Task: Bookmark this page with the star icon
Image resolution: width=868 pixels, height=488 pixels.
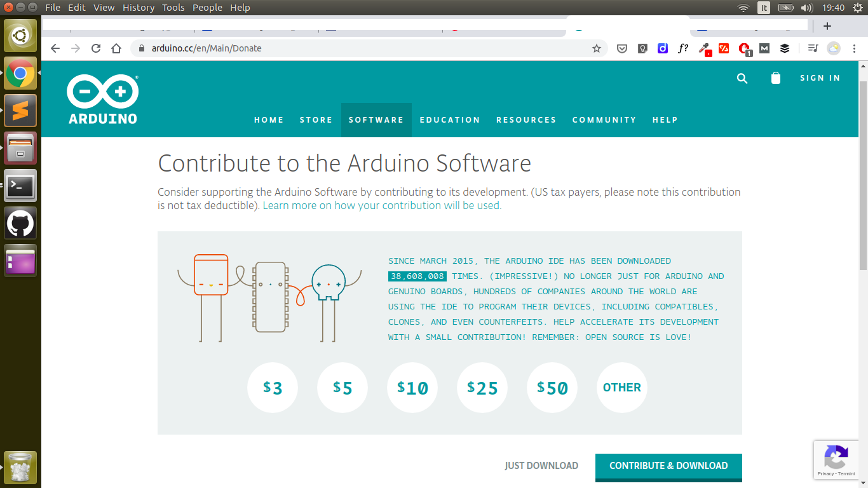Action: (596, 48)
